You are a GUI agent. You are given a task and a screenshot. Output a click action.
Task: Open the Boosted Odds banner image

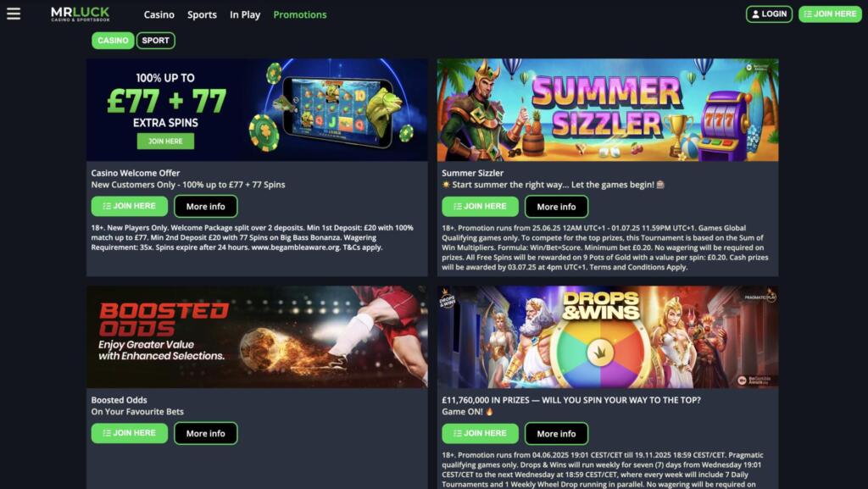pos(257,337)
